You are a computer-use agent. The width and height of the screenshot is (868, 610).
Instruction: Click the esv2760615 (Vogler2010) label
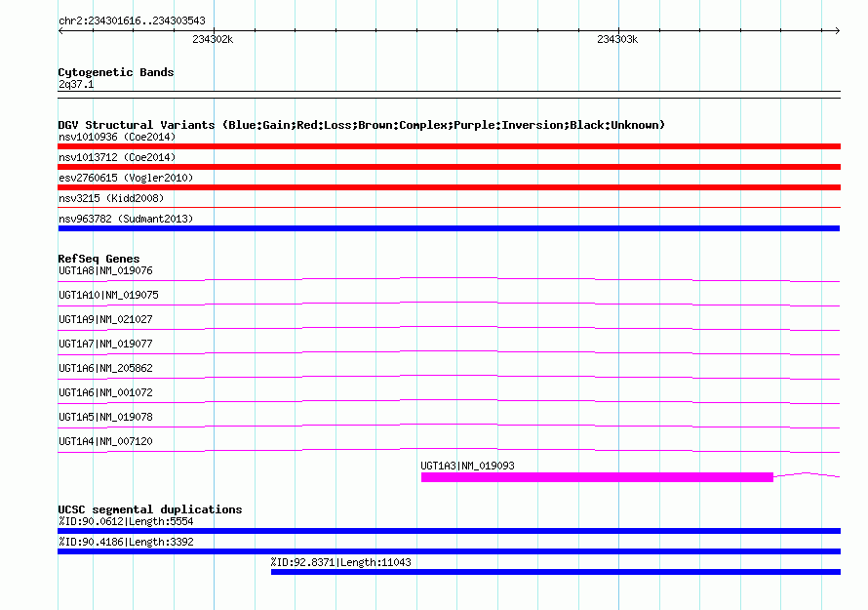[126, 178]
